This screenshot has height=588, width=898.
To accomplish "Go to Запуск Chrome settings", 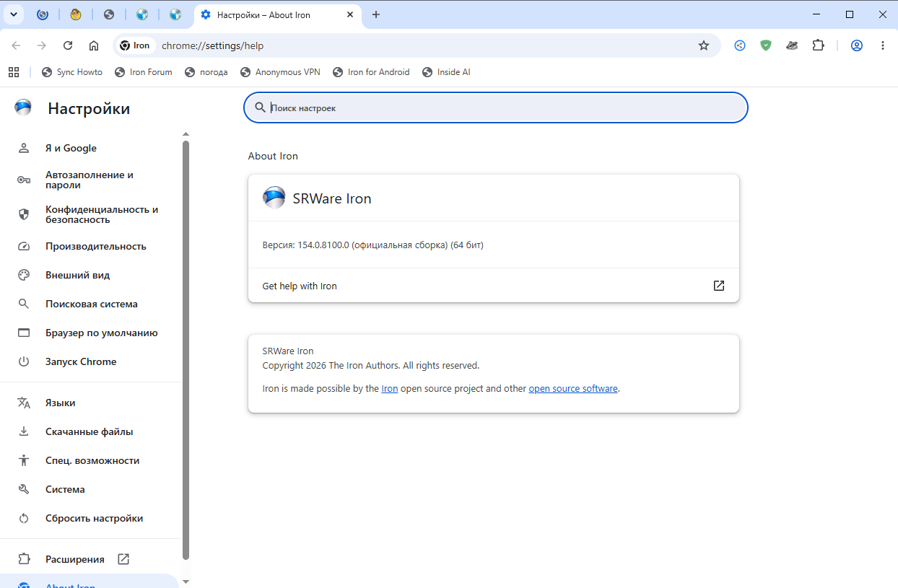I will tap(90, 361).
